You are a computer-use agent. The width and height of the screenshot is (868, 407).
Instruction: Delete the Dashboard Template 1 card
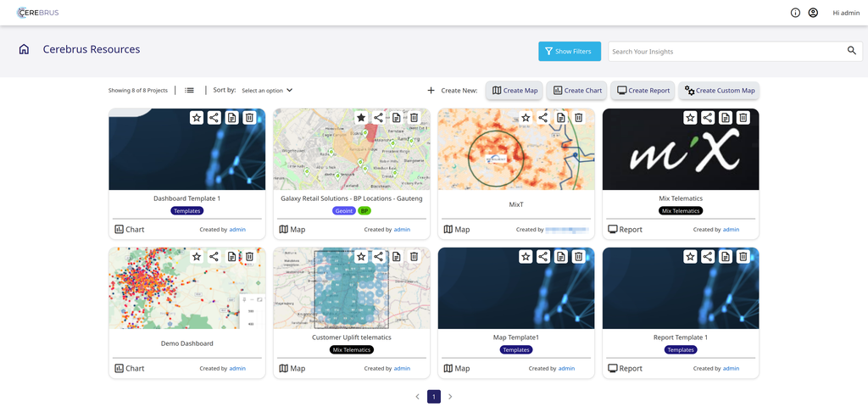click(250, 117)
